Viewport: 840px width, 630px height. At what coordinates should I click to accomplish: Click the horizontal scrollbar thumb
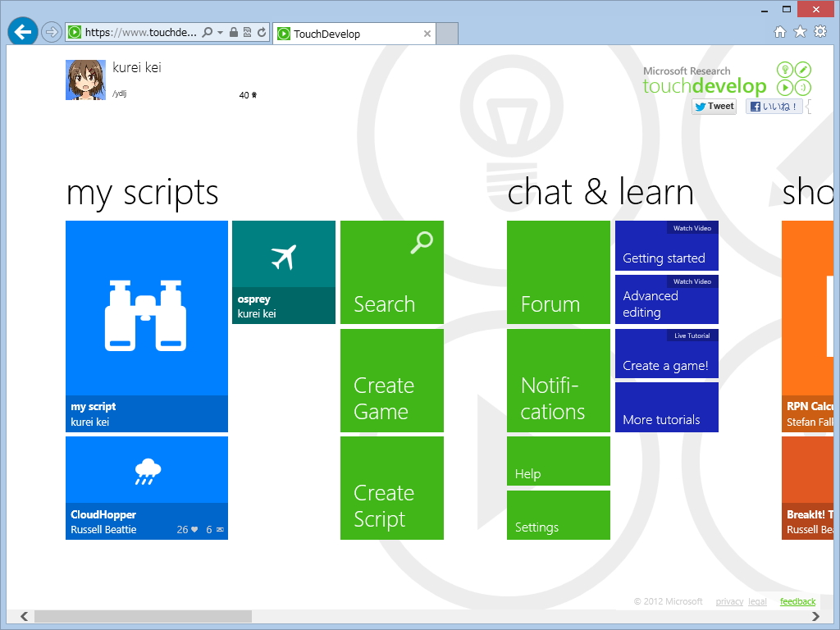pyautogui.click(x=143, y=616)
